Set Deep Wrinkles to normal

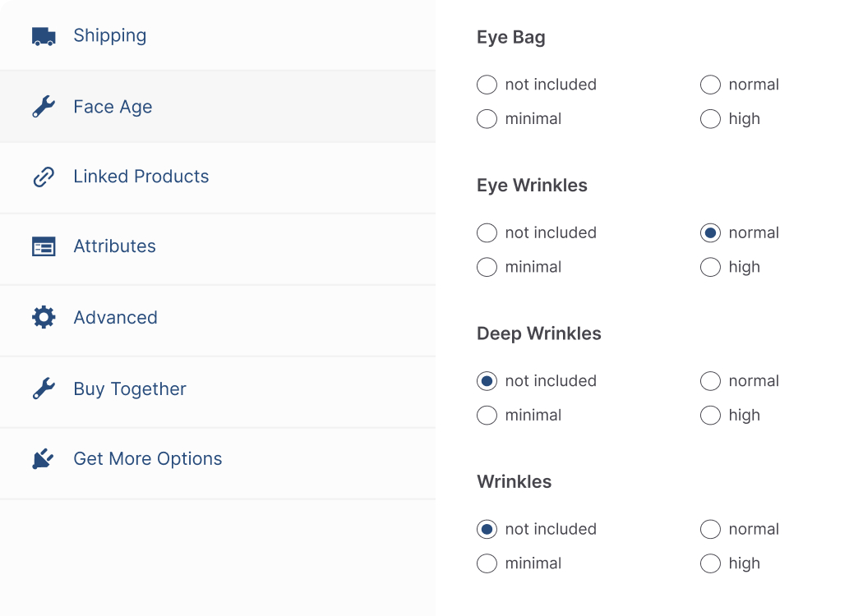710,381
